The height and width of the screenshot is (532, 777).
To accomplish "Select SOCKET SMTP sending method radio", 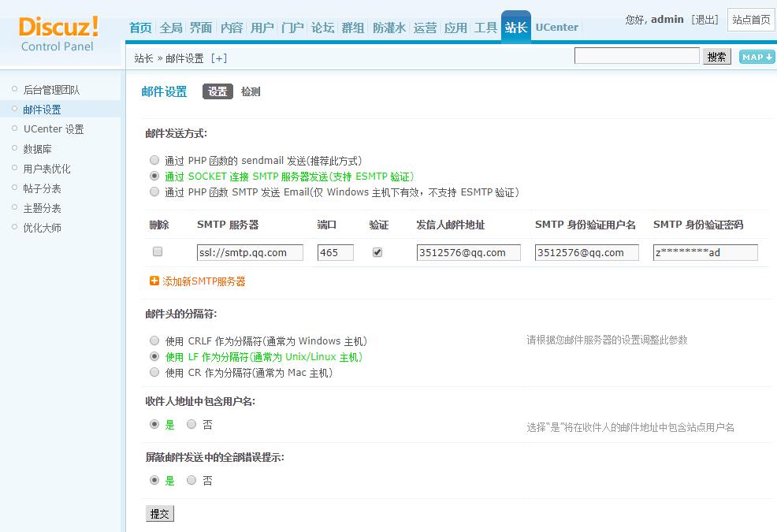I will [x=154, y=176].
